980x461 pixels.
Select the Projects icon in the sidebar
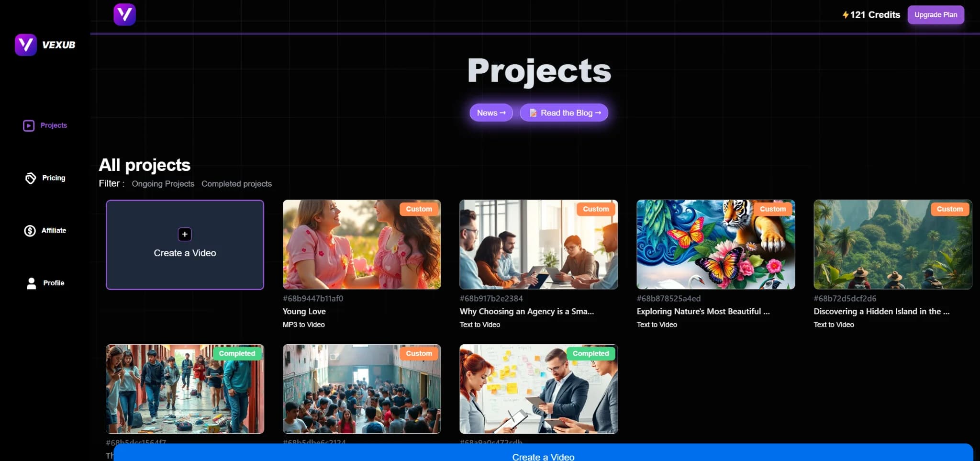point(29,125)
